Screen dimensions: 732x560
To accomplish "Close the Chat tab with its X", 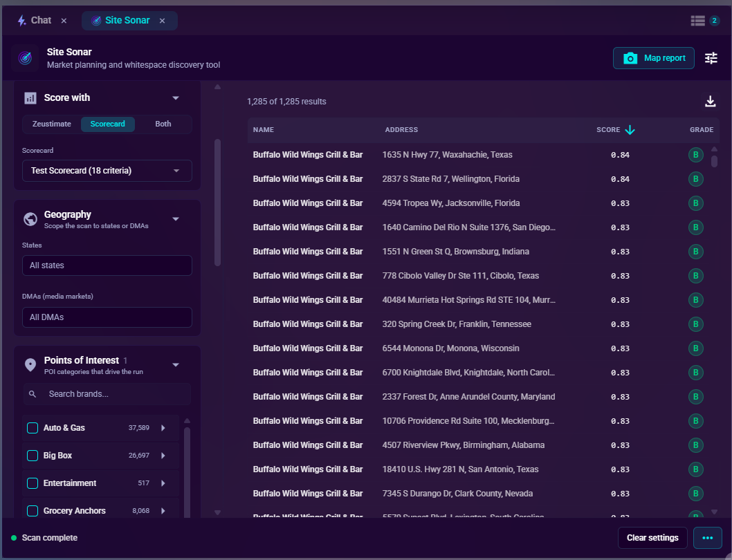I will pos(64,21).
